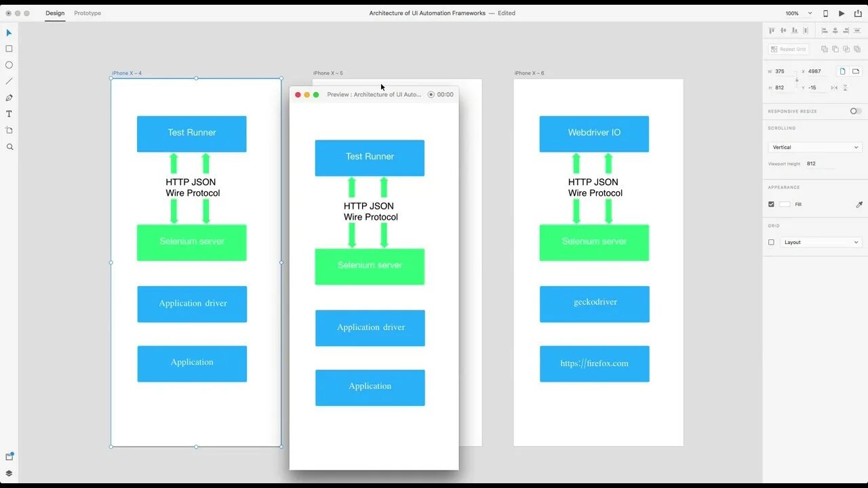
Task: Select Test Runner box in iPhone X – 4
Action: click(x=192, y=134)
